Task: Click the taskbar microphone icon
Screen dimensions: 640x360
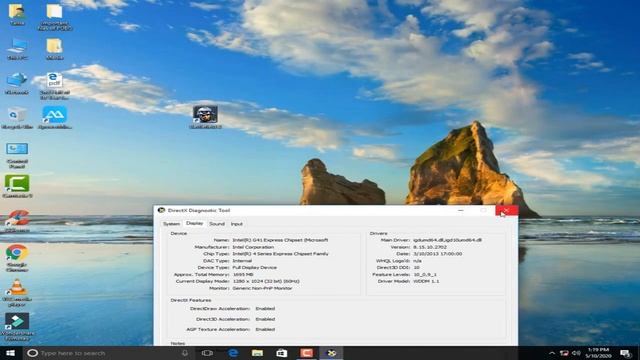Action: (184, 353)
